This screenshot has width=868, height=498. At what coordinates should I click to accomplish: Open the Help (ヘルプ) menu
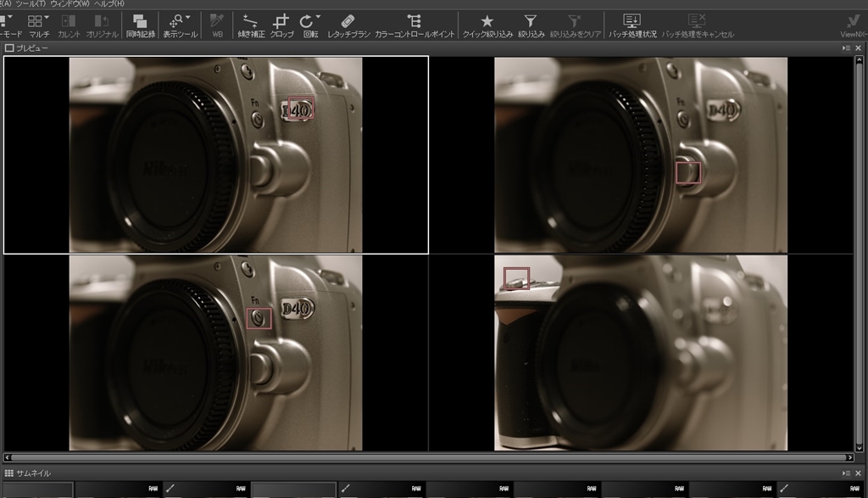click(108, 4)
